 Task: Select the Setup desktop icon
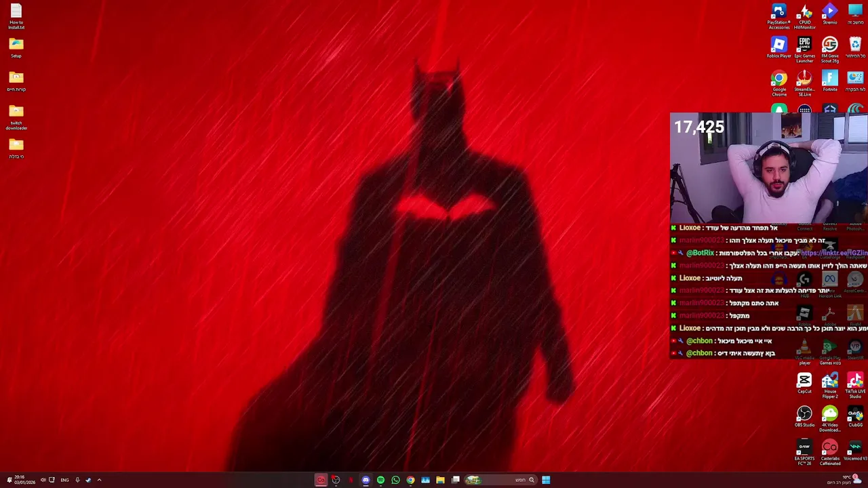coord(16,48)
